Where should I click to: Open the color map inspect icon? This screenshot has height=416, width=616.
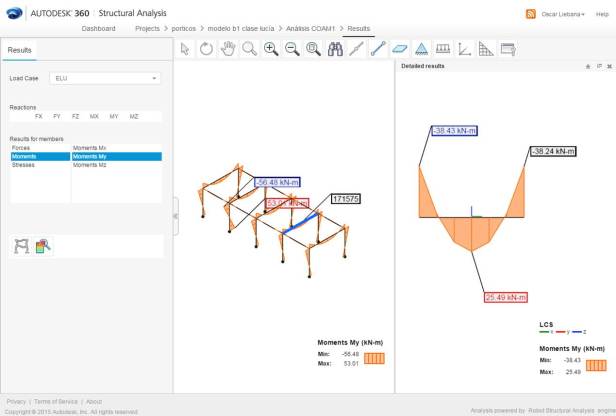pos(43,246)
